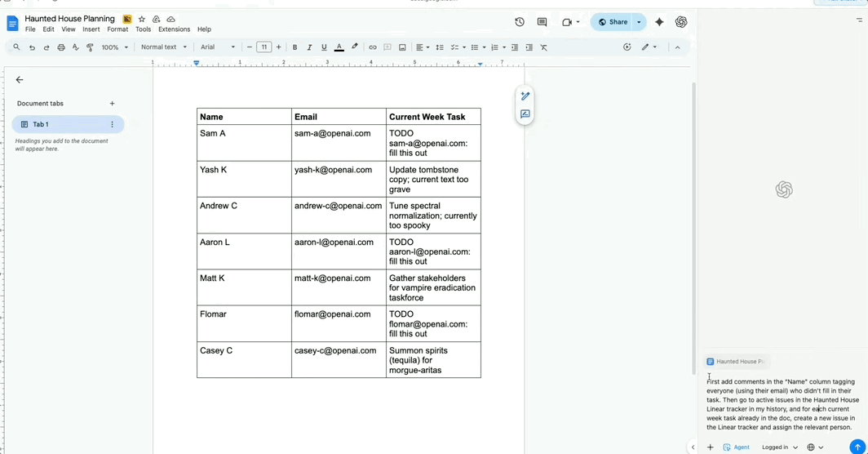The width and height of the screenshot is (868, 454).
Task: Open version history clock icon
Action: pos(520,22)
